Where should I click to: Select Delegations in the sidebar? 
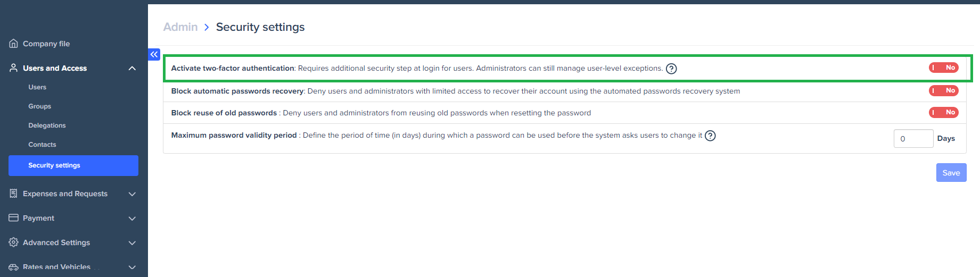47,125
